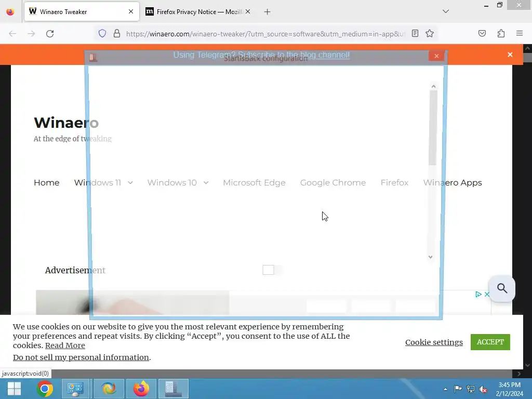Bookmark this page with star
Viewport: 532px width, 399px height.
(x=430, y=33)
